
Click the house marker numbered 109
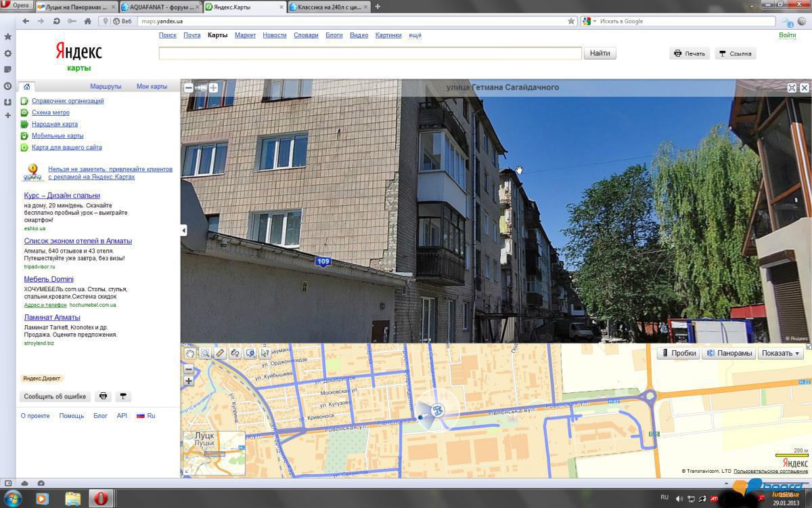[323, 261]
